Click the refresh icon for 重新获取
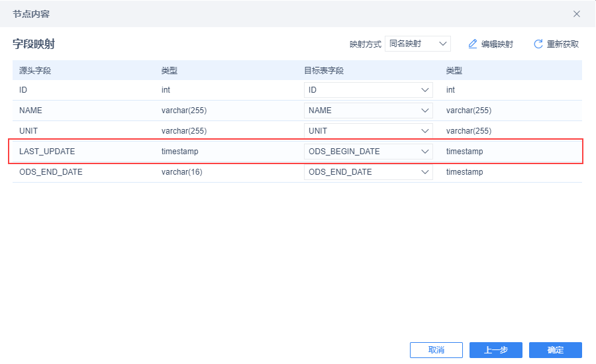The height and width of the screenshot is (364, 596). 538,44
